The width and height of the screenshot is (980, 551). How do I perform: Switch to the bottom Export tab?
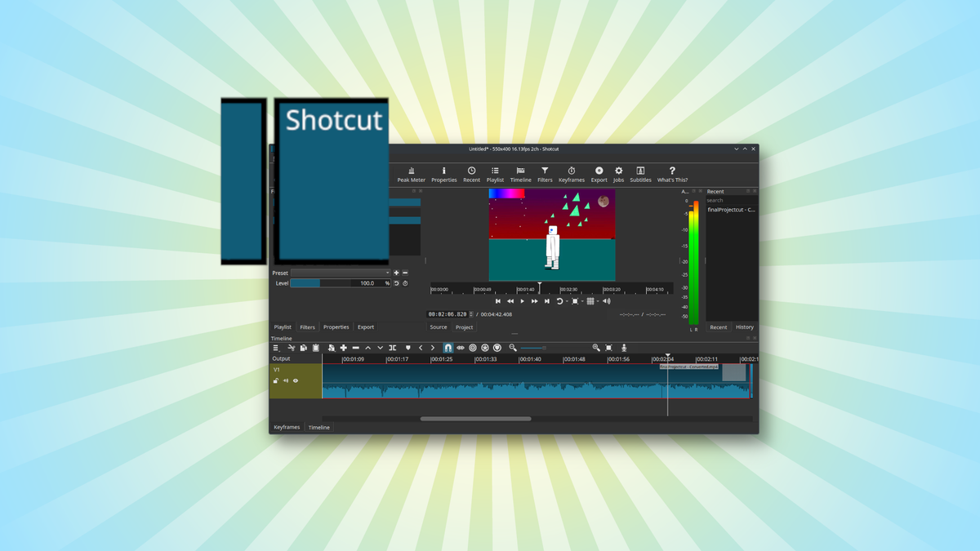366,327
